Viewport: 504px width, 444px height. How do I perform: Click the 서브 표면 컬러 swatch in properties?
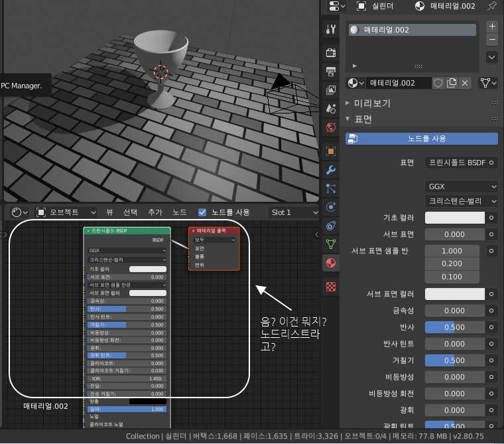tap(454, 294)
